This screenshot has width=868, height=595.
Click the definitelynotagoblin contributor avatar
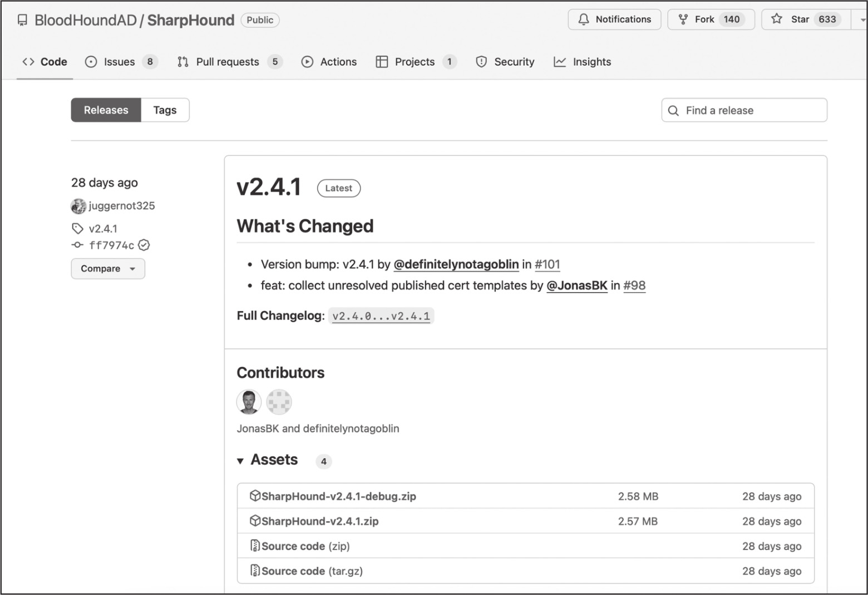(x=279, y=402)
